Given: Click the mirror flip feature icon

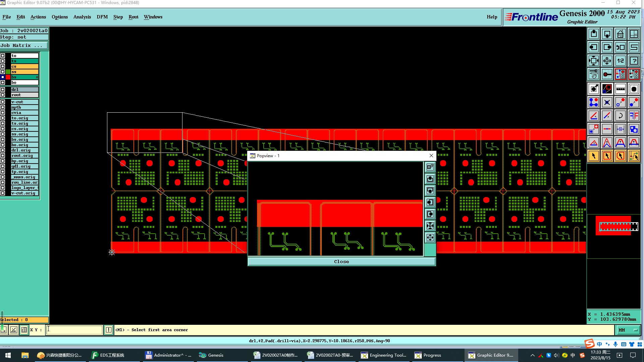Looking at the screenshot, I should tap(634, 116).
